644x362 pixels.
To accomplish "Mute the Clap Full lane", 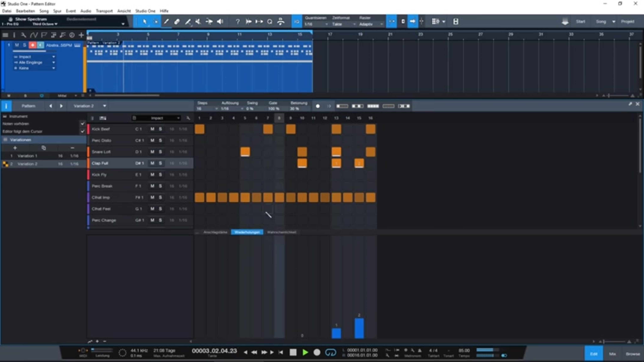I will (x=152, y=163).
